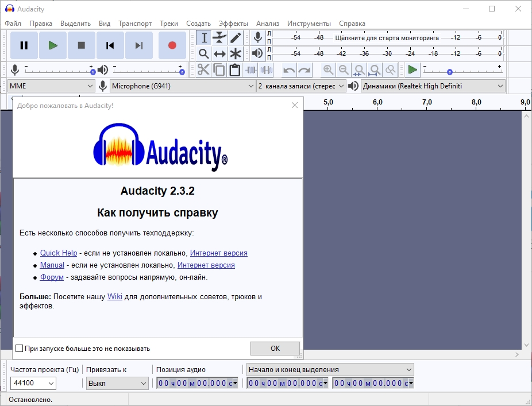The image size is (532, 406).
Task: Skip to start of track
Action: [110, 45]
